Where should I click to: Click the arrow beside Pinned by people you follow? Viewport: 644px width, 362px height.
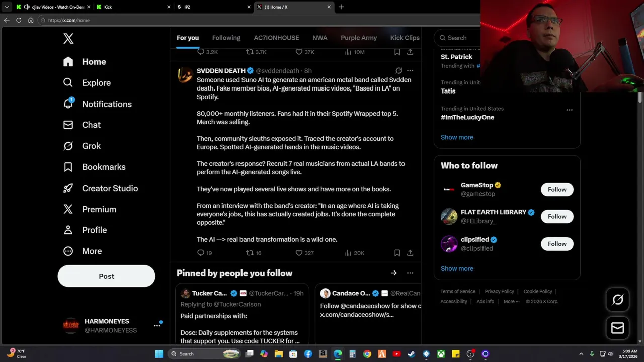pyautogui.click(x=393, y=273)
